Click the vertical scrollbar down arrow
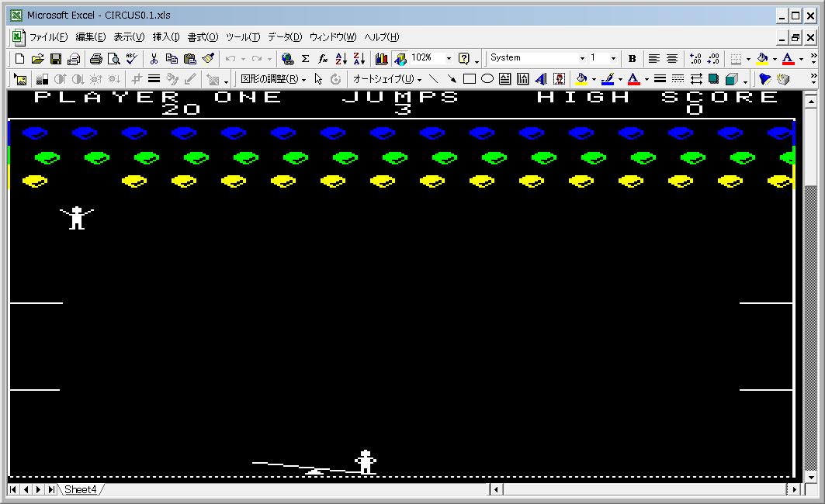825x504 pixels. (x=811, y=477)
